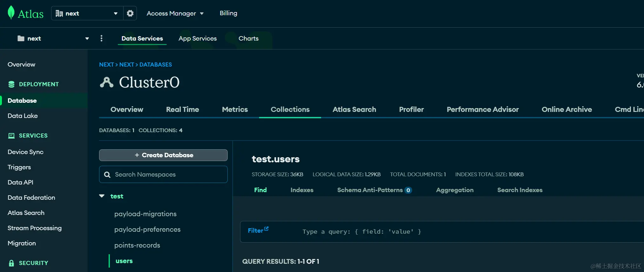Open the project three-dot options menu
This screenshot has height=272, width=644.
(x=101, y=38)
